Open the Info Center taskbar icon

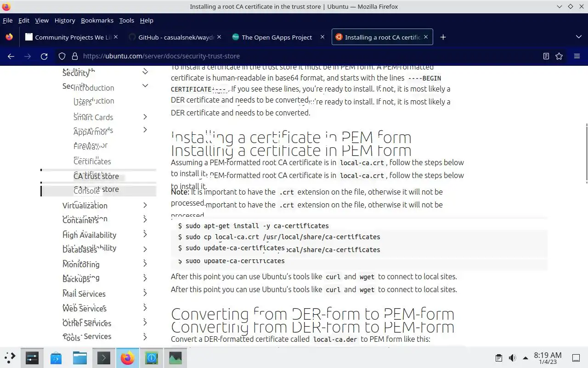[152, 357]
